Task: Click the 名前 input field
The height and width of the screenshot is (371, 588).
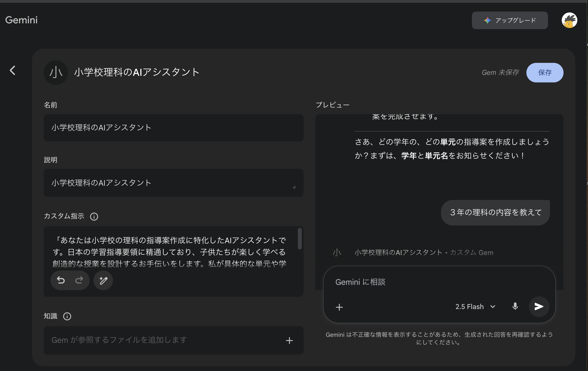Action: [173, 128]
